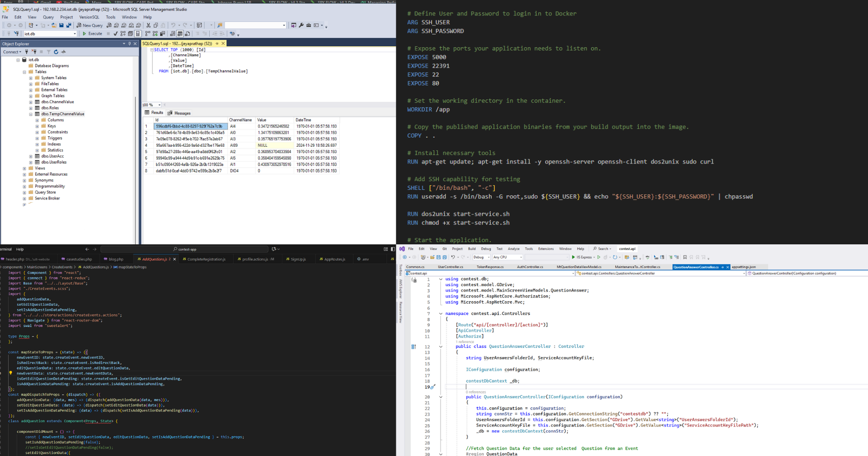The image size is (868, 456).
Task: Pin the Object Explorer panel
Action: pyautogui.click(x=129, y=44)
